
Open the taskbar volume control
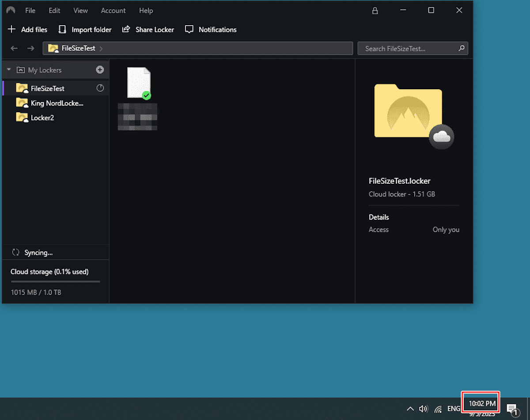pos(423,409)
